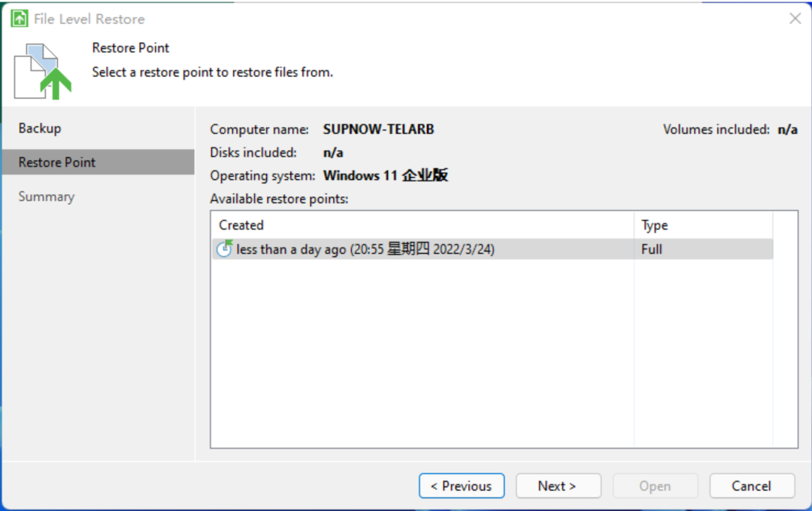Open the Summary wizard step
Image resolution: width=812 pixels, height=511 pixels.
click(x=47, y=196)
